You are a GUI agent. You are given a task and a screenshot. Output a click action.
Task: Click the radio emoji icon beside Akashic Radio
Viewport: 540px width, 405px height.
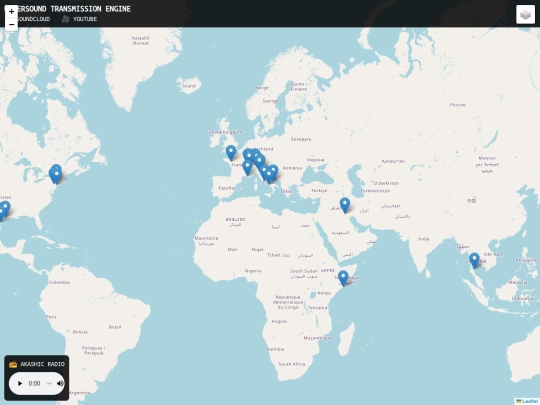point(13,364)
